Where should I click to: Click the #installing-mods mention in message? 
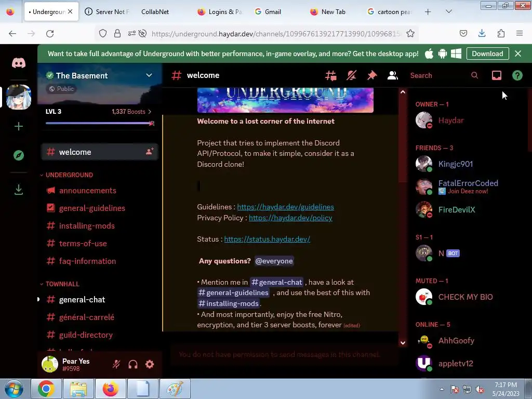(x=229, y=303)
